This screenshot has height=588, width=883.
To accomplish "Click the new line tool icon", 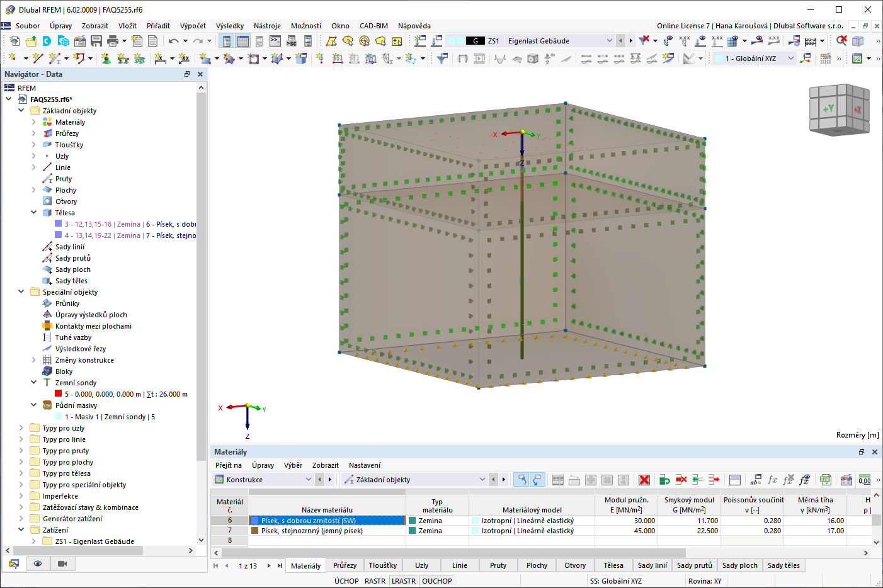I will pos(38,59).
